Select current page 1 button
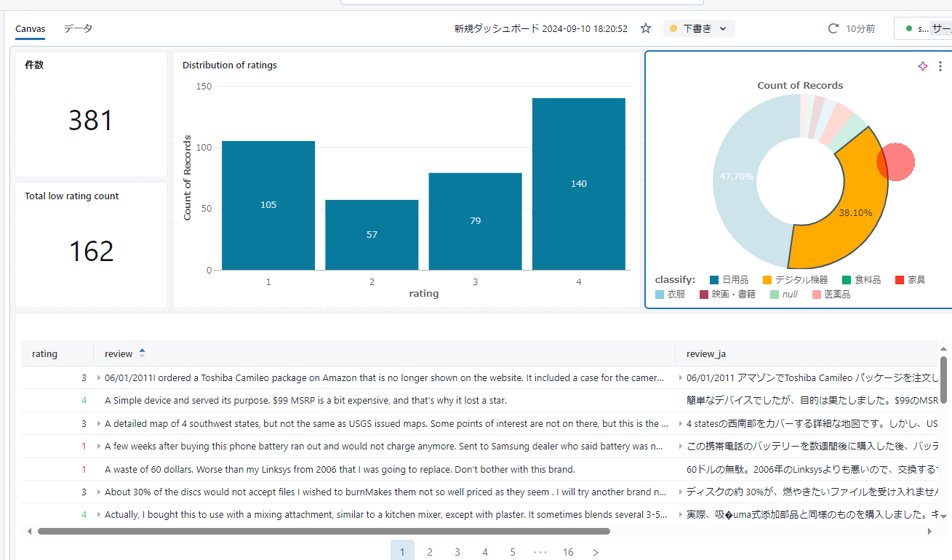 (402, 551)
